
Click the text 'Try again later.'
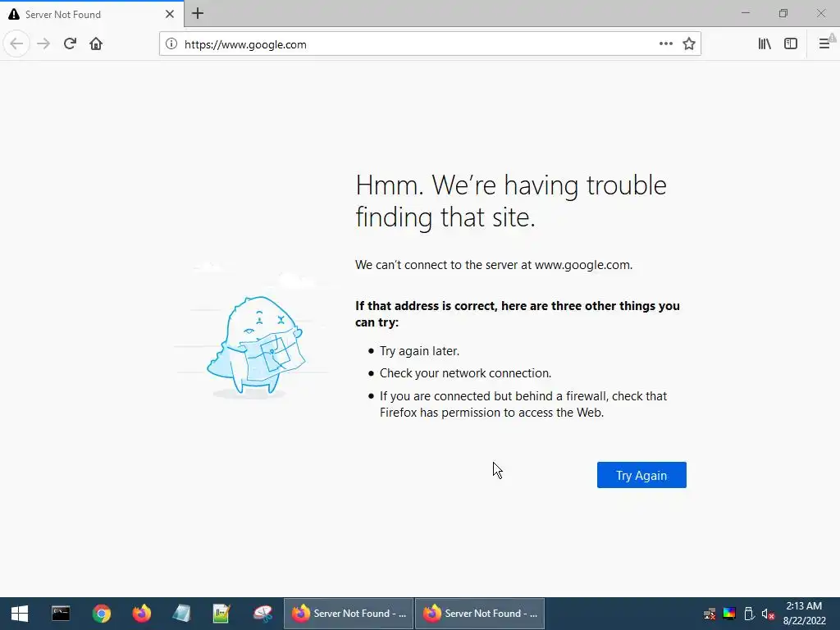[x=419, y=351]
